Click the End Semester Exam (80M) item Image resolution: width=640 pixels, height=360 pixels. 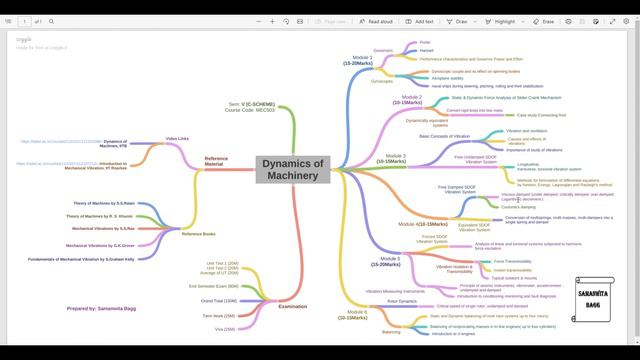coord(213,286)
